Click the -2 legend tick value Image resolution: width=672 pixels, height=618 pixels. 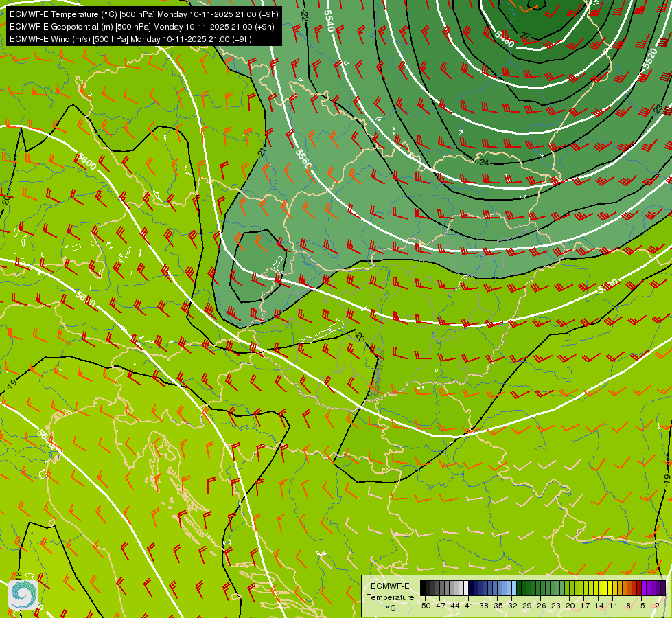point(656,606)
